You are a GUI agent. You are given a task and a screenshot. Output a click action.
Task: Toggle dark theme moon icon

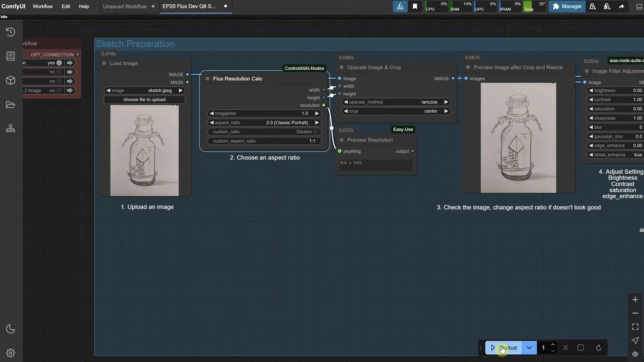pyautogui.click(x=10, y=329)
